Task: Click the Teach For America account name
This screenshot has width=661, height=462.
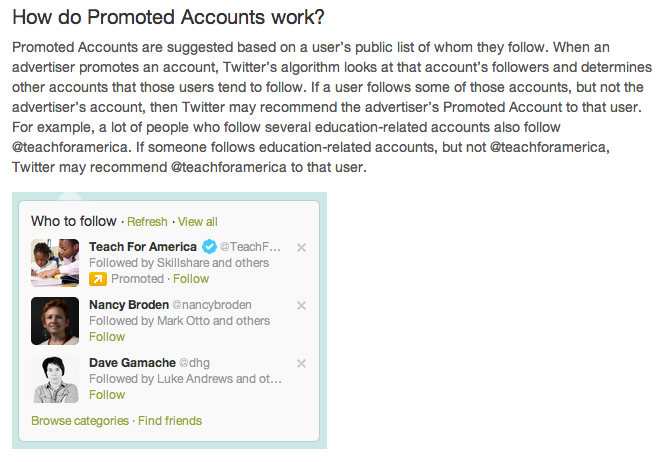Action: pos(143,247)
